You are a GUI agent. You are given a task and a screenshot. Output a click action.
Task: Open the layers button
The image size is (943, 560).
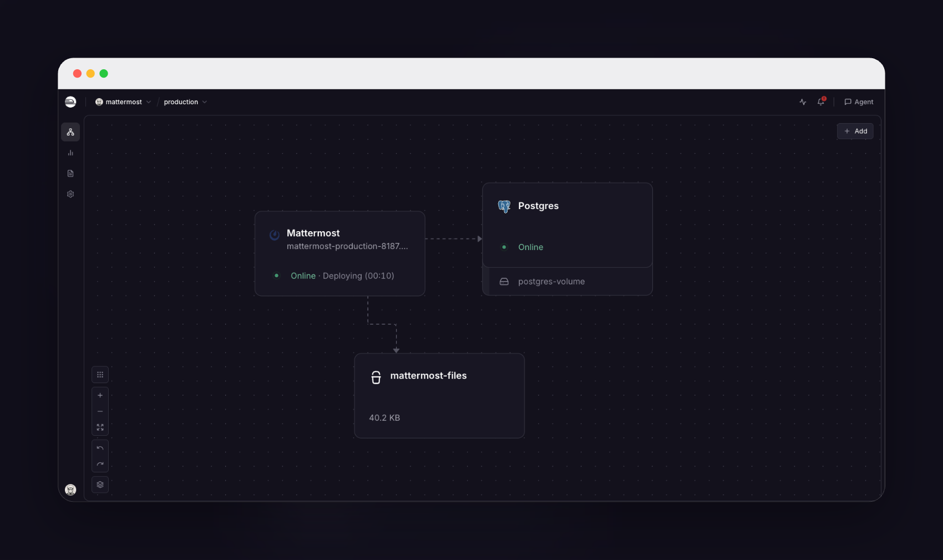point(100,485)
